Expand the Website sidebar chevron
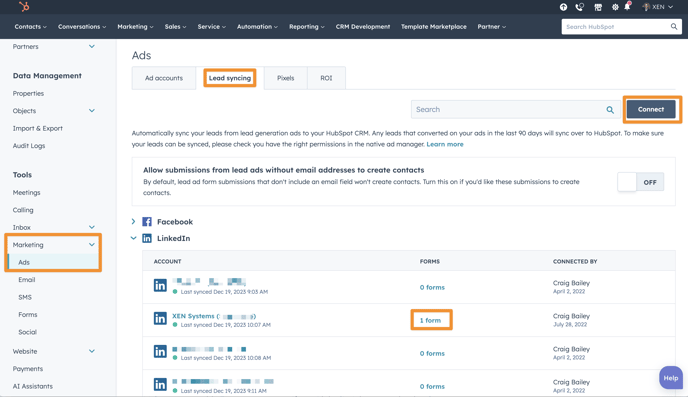 point(92,351)
